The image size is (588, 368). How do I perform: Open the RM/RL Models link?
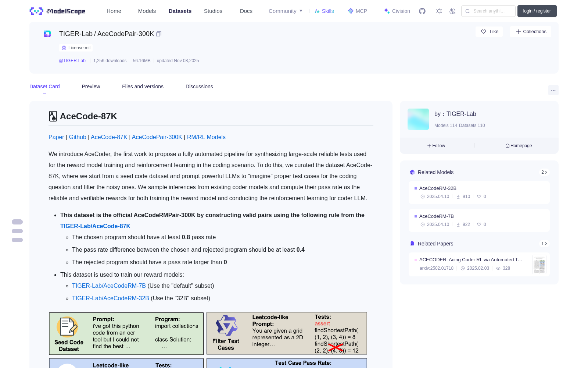point(206,137)
